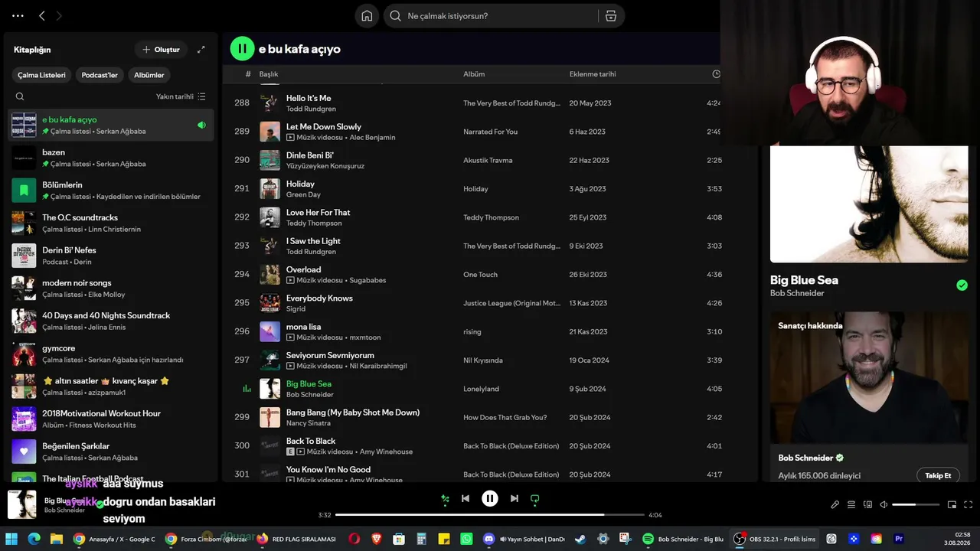Toggle the saved checkmark next to Big Blue Sea
Image resolution: width=980 pixels, height=551 pixels.
(x=962, y=285)
